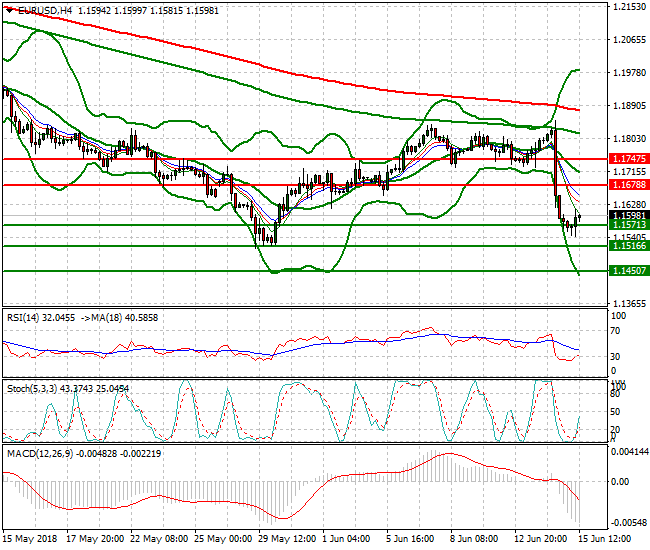Click the 1.20655 price scale value
Screen dimensions: 650x550
coord(629,40)
